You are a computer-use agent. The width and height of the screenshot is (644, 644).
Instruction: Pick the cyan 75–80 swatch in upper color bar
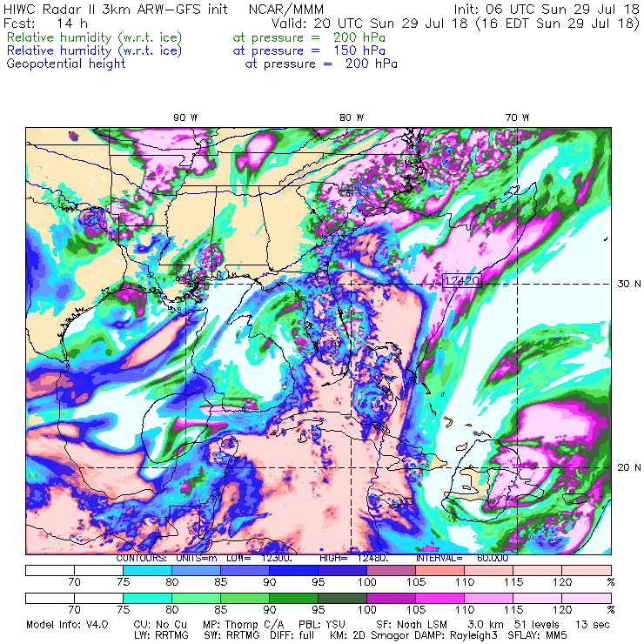click(147, 570)
